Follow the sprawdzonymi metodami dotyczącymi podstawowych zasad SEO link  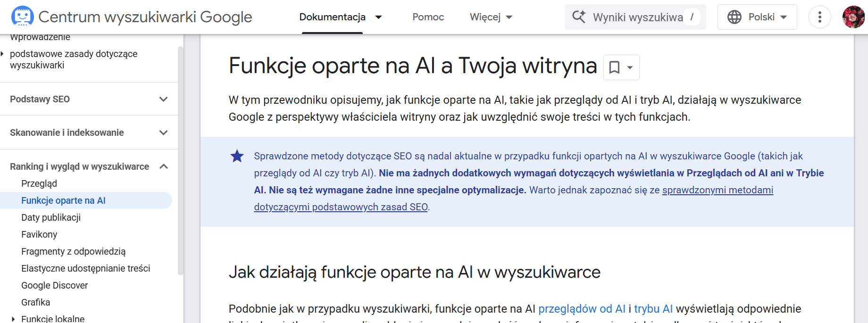tap(718, 190)
